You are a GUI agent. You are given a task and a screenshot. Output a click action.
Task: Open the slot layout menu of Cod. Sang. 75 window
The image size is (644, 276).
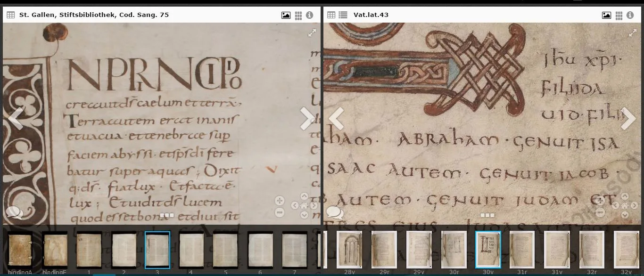click(x=10, y=15)
